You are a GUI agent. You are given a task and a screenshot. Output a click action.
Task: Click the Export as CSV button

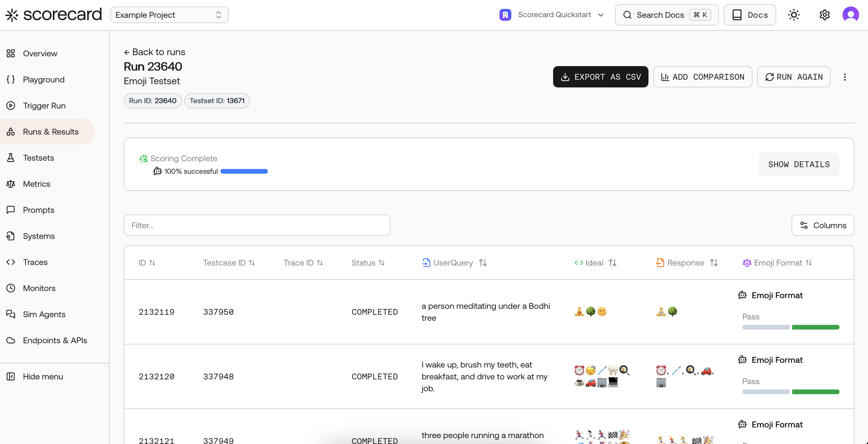(600, 77)
